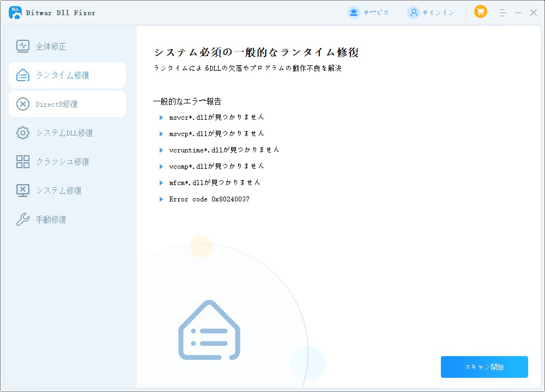Open the サービス link text
This screenshot has width=545, height=392.
tap(376, 13)
